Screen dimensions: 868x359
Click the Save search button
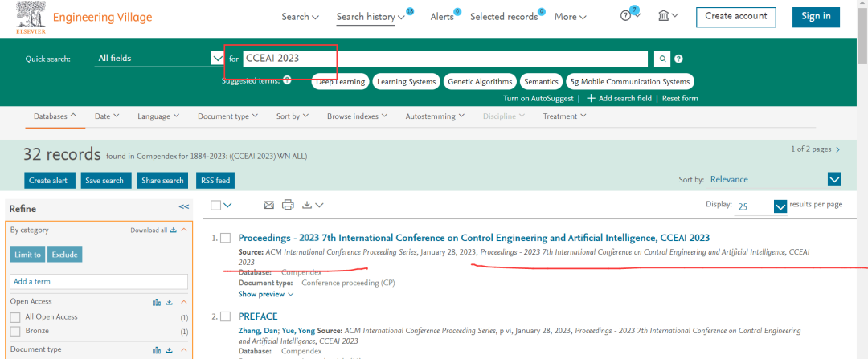click(x=106, y=181)
